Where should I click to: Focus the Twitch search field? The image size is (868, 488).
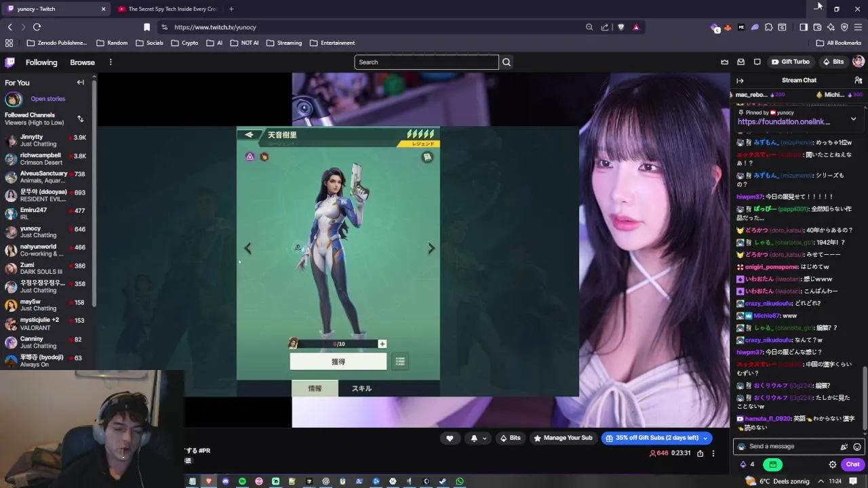(x=426, y=62)
